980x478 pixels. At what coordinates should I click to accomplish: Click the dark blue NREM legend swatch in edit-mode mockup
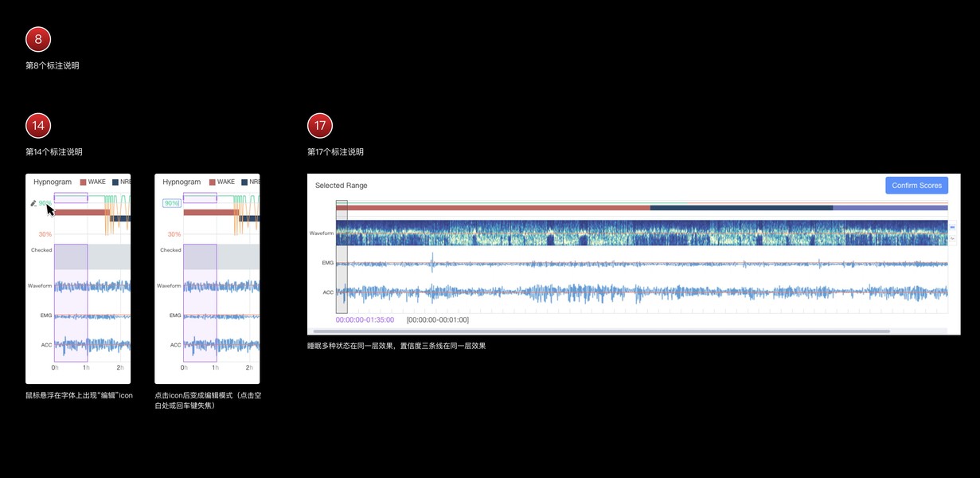click(x=244, y=182)
